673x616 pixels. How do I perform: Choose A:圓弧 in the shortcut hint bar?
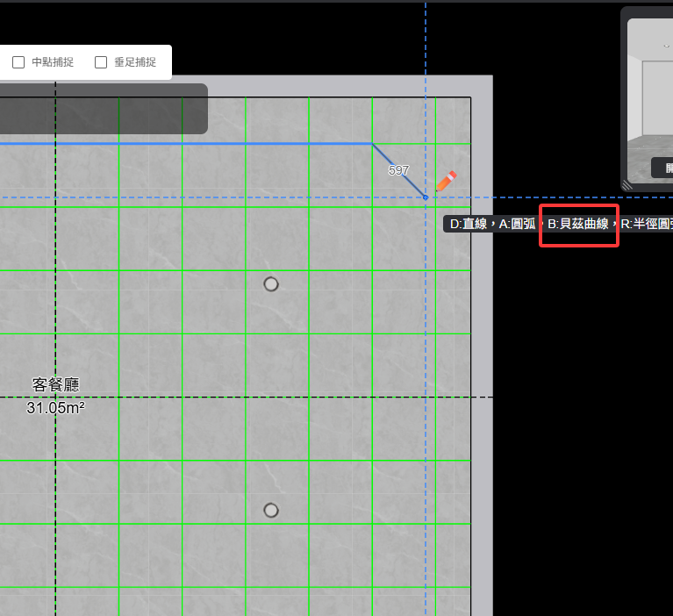click(517, 225)
